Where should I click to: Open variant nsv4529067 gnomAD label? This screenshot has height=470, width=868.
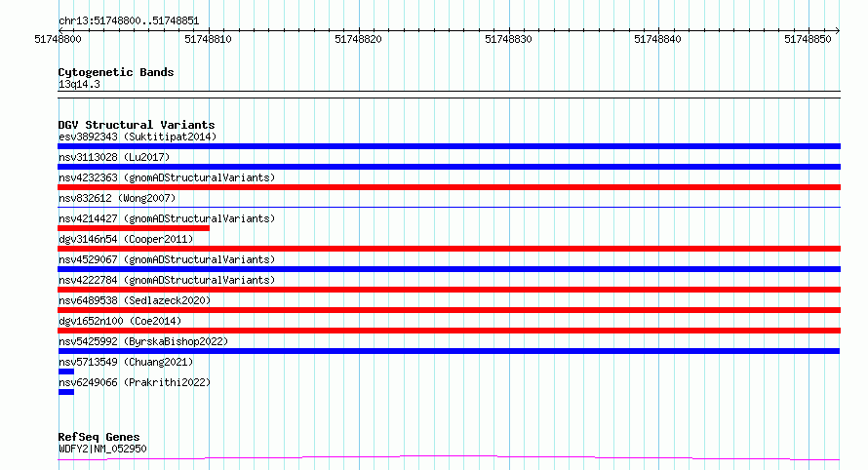coord(167,259)
